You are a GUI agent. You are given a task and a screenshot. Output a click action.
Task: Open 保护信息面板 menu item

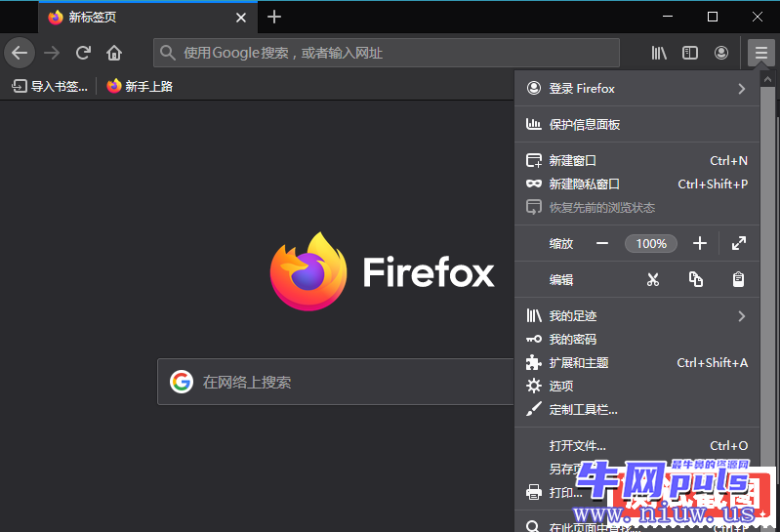tap(636, 124)
